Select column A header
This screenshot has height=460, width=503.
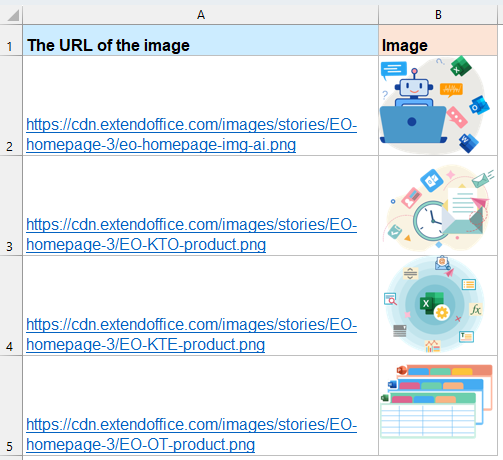pyautogui.click(x=201, y=15)
